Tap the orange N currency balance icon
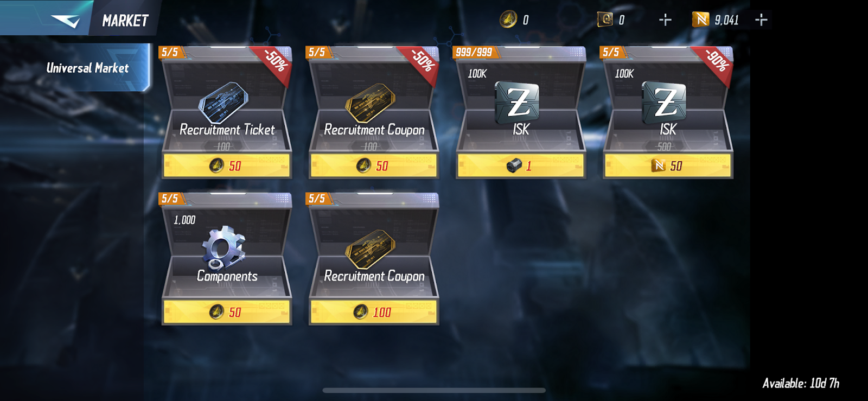868x401 pixels. pyautogui.click(x=700, y=20)
